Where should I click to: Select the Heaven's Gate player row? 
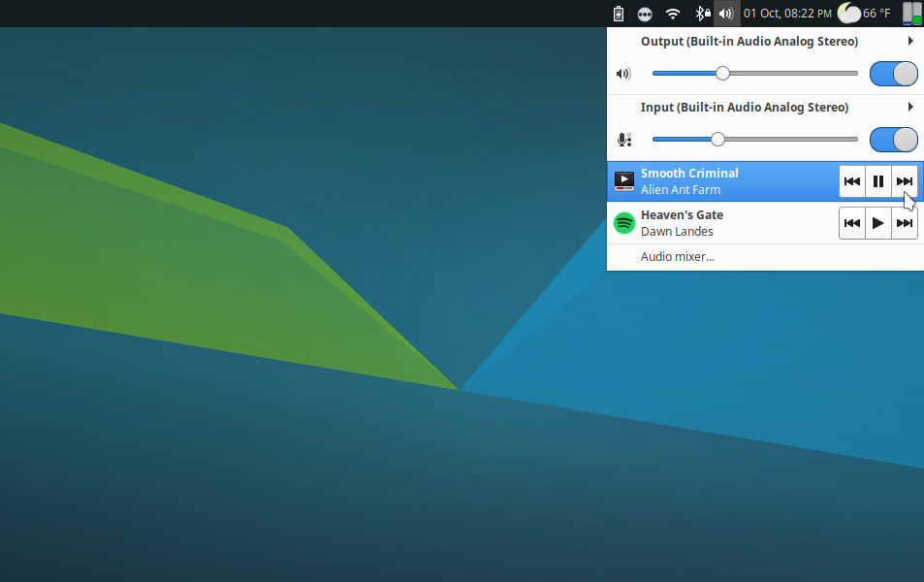click(717, 223)
